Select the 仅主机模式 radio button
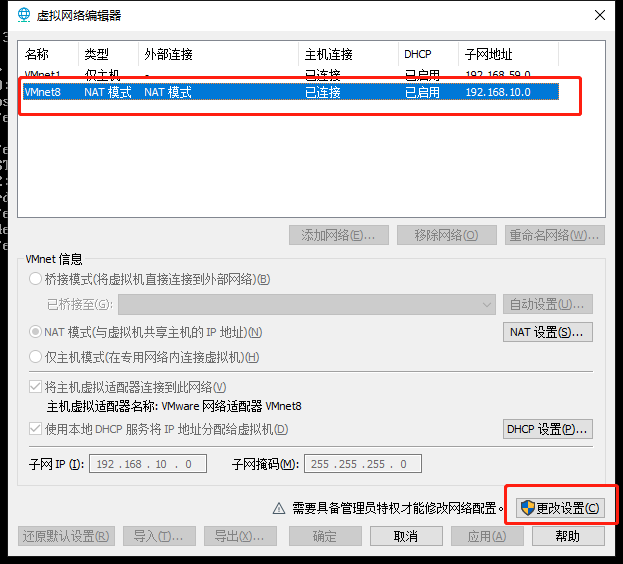Viewport: 623px width, 564px height. 35,357
